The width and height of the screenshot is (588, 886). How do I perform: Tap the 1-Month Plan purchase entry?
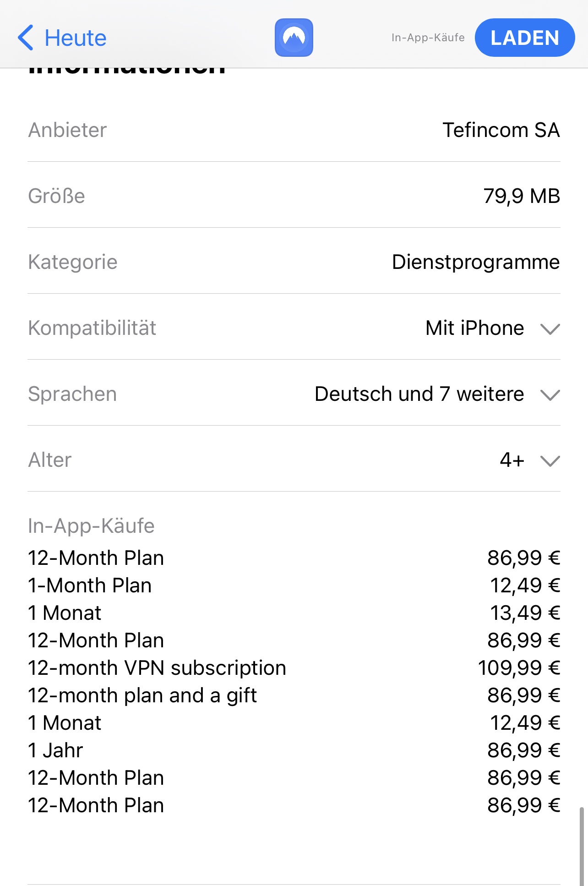point(90,585)
